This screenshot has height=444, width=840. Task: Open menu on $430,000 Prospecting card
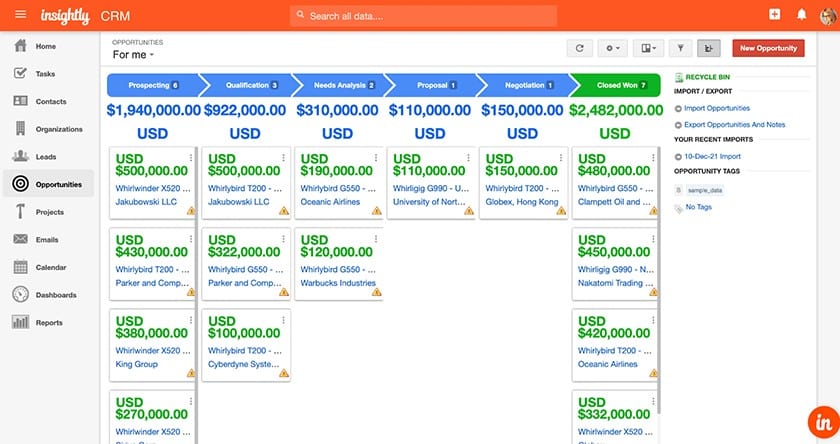click(191, 239)
